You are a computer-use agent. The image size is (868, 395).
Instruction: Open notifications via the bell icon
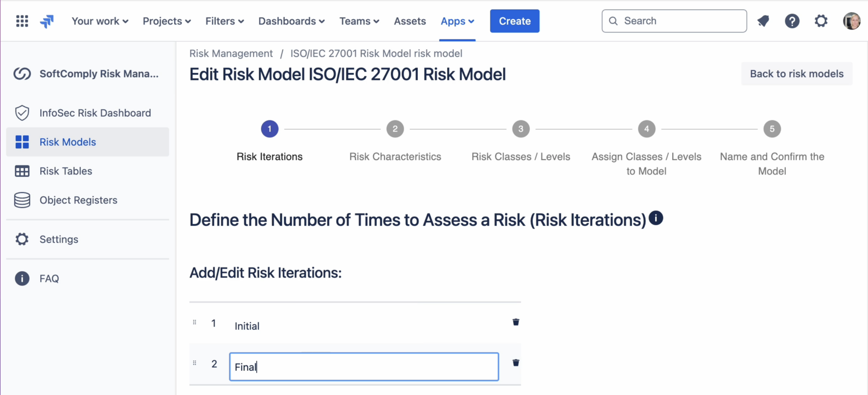(x=763, y=21)
